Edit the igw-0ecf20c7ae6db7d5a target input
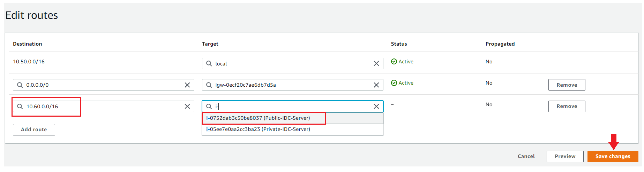The height and width of the screenshot is (172, 644). pyautogui.click(x=292, y=85)
